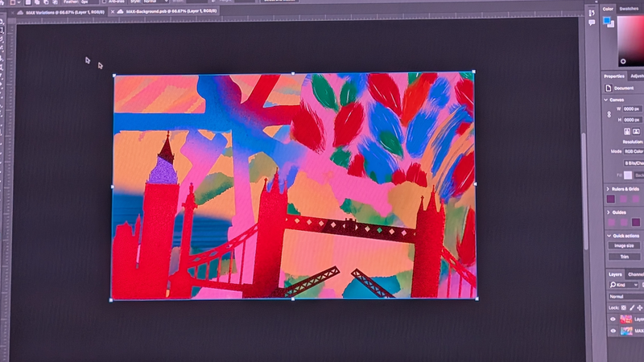Image resolution: width=644 pixels, height=362 pixels.
Task: Switch to the Adjustments tab
Action: coord(637,76)
